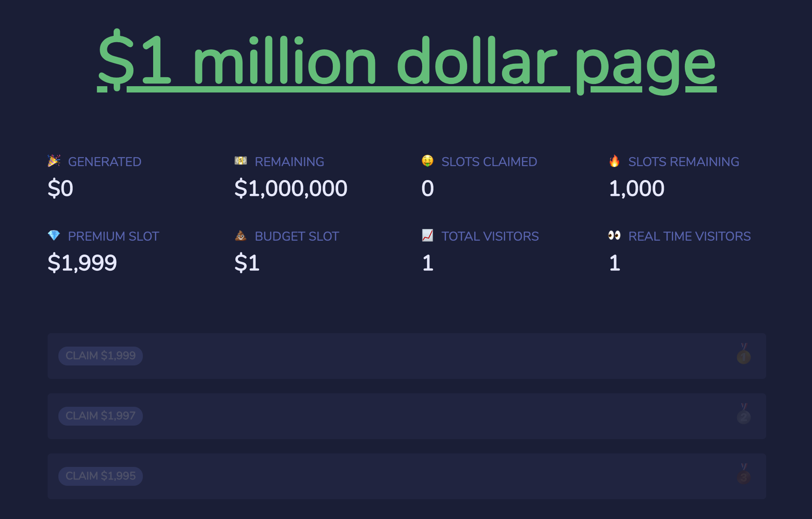This screenshot has width=812, height=519.
Task: Click the SLOTS REMAINING label
Action: pyautogui.click(x=684, y=162)
